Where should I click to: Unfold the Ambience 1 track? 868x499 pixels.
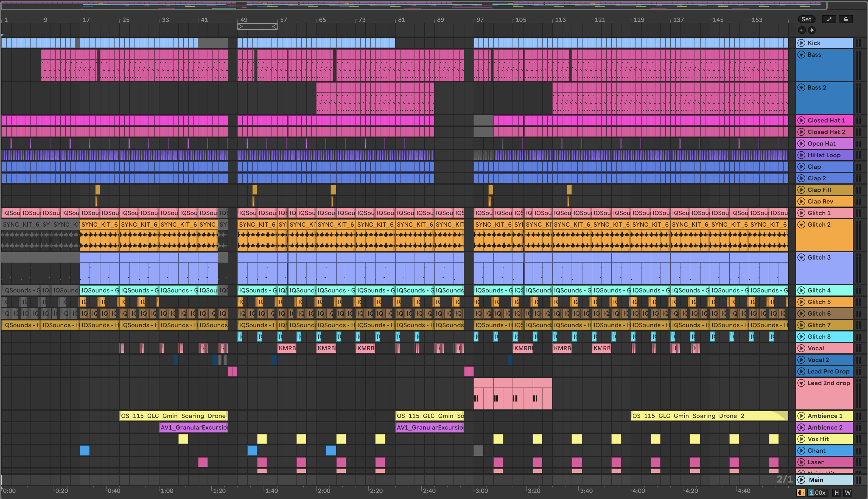[x=801, y=416]
